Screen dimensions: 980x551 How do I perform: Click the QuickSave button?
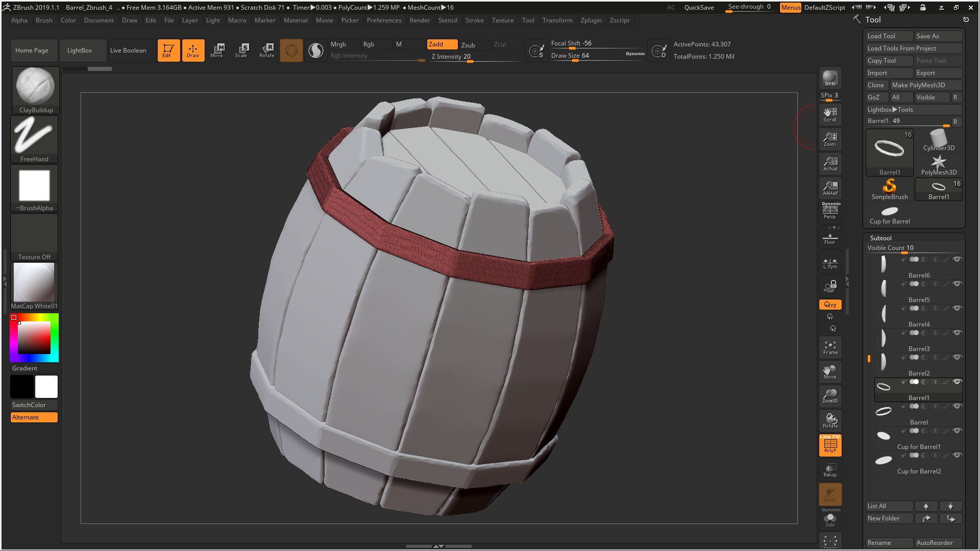pyautogui.click(x=699, y=8)
